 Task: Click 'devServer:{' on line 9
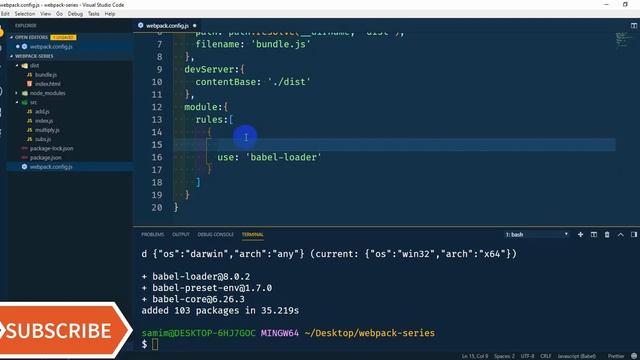pyautogui.click(x=214, y=69)
